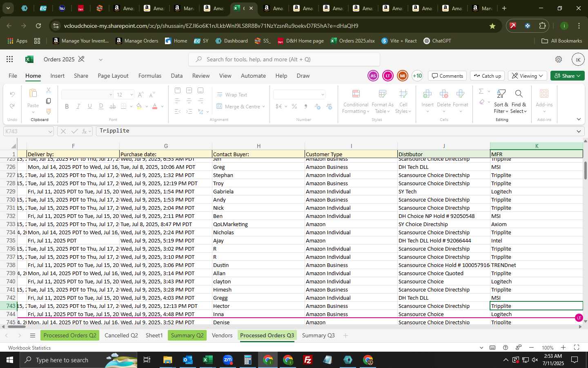Click the green Share button
Viewport: 588px width, 368px height.
(x=568, y=76)
